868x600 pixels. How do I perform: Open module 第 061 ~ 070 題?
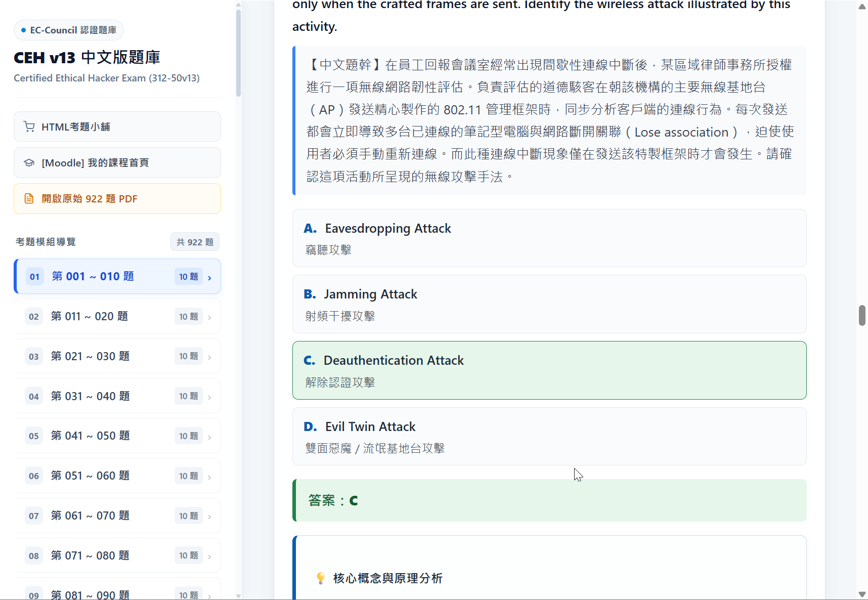pos(118,516)
